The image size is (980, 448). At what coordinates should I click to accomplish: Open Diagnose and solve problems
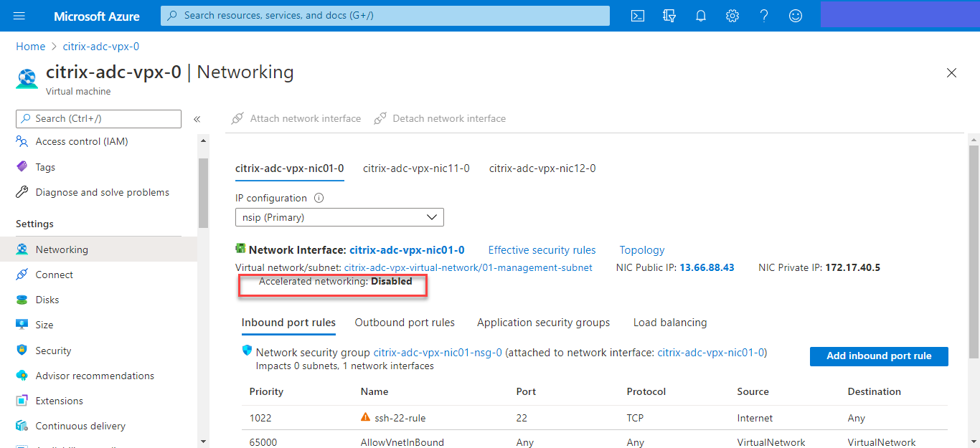(x=103, y=192)
